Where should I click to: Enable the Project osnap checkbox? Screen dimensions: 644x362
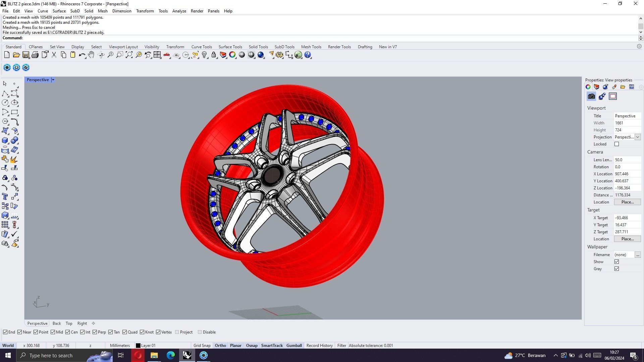tap(177, 332)
